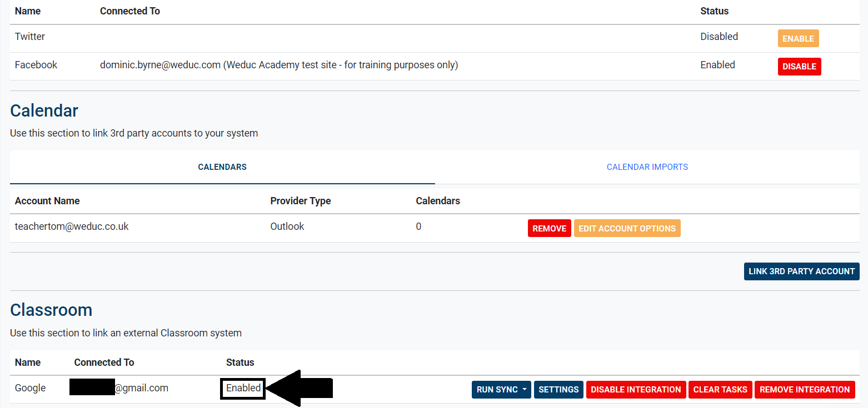Expand the Run Sync dropdown
Screen dimensions: 868x408
click(501, 390)
